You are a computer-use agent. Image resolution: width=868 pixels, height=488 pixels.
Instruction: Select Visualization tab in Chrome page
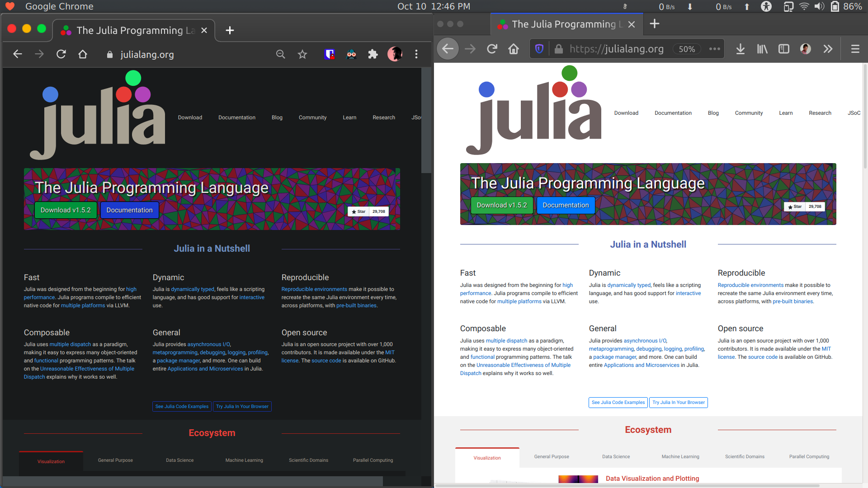click(x=51, y=461)
